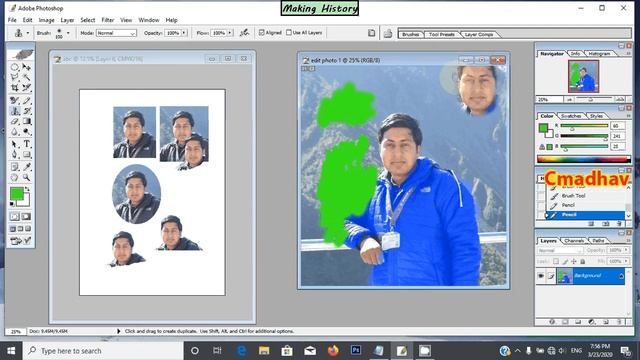Open the Layers panel Fill arrow
Image resolution: width=640 pixels, height=360 pixels.
[627, 261]
